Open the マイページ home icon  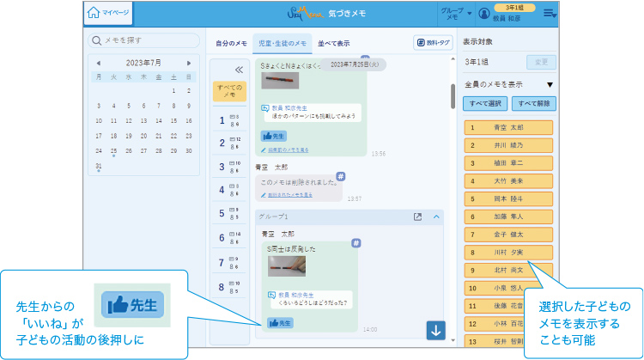(94, 13)
